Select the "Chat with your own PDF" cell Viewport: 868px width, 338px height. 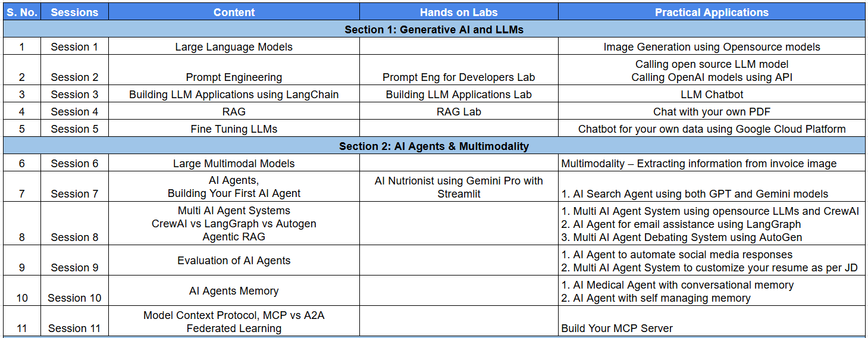[x=712, y=111]
